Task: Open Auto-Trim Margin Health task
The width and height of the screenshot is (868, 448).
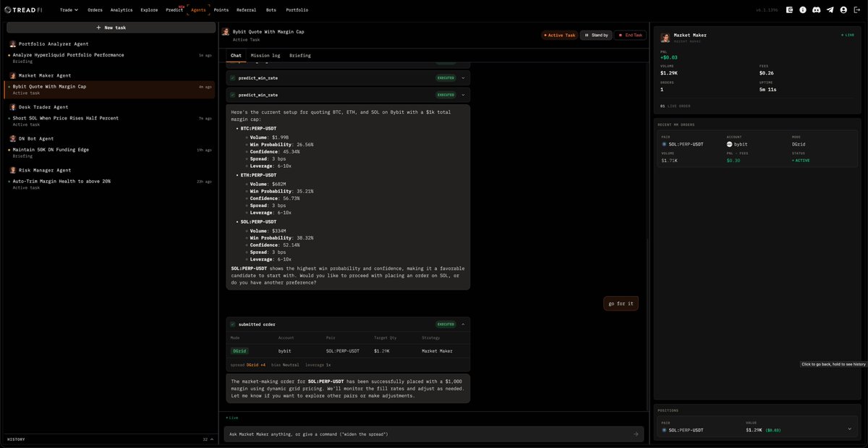Action: (111, 184)
